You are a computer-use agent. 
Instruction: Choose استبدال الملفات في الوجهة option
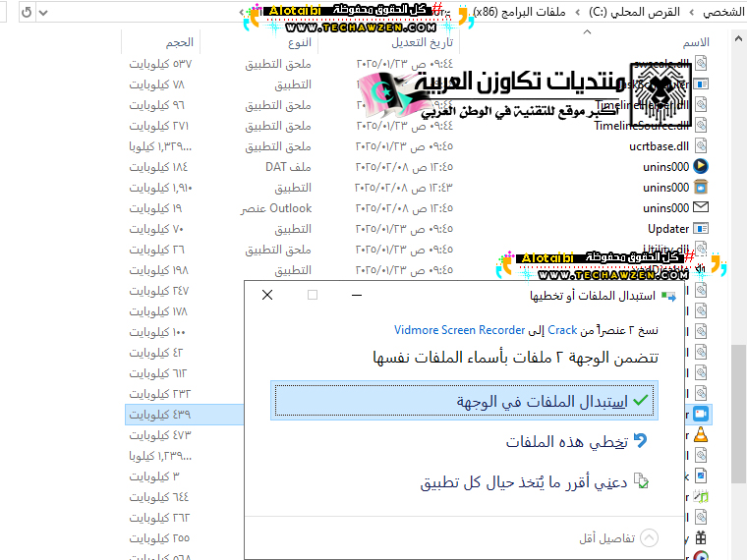[464, 401]
